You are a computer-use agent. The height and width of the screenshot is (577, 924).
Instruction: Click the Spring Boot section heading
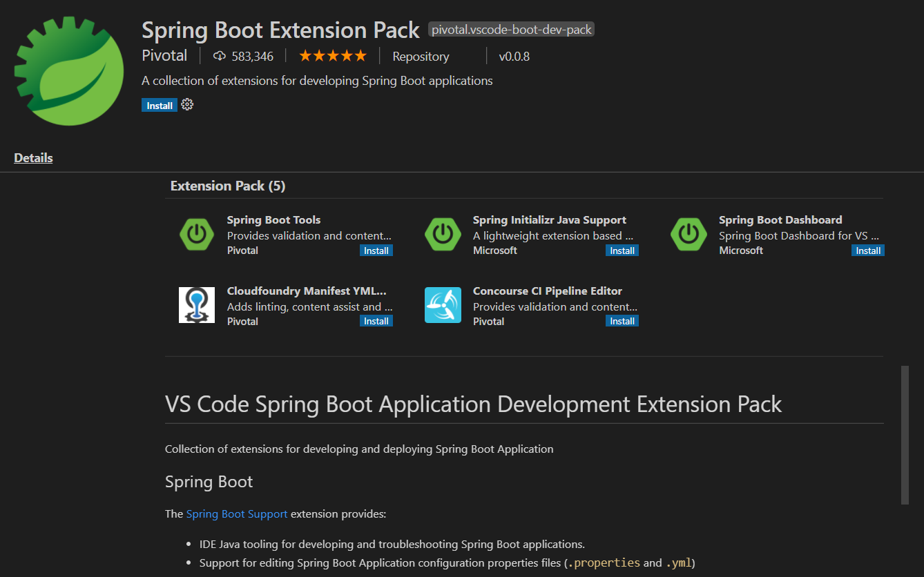point(209,482)
